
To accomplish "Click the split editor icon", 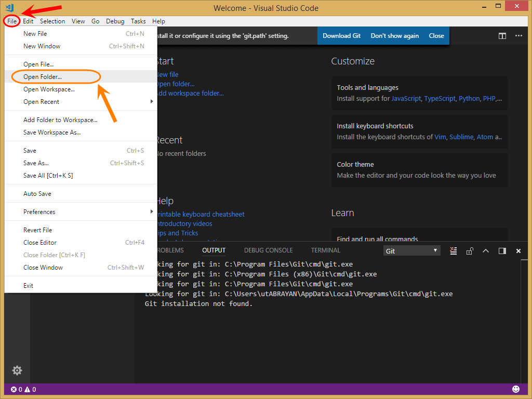I will coord(502,36).
